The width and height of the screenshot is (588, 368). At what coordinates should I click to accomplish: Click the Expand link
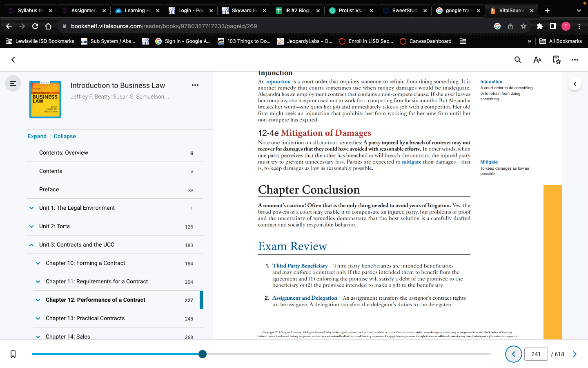click(x=37, y=137)
